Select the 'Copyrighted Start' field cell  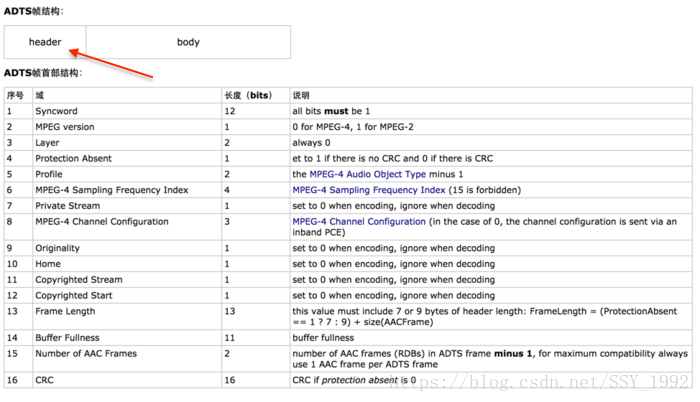point(127,296)
